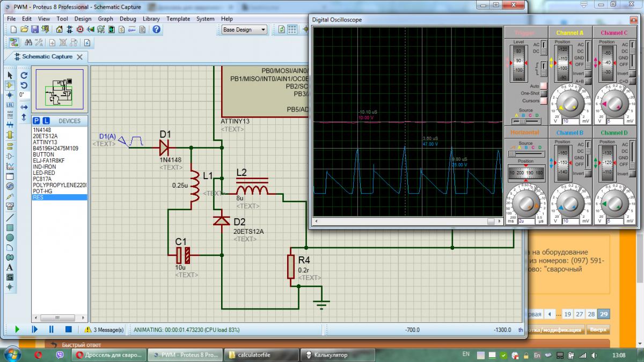
Task: Click the Save Project toolbar icon
Action: pyautogui.click(x=35, y=29)
